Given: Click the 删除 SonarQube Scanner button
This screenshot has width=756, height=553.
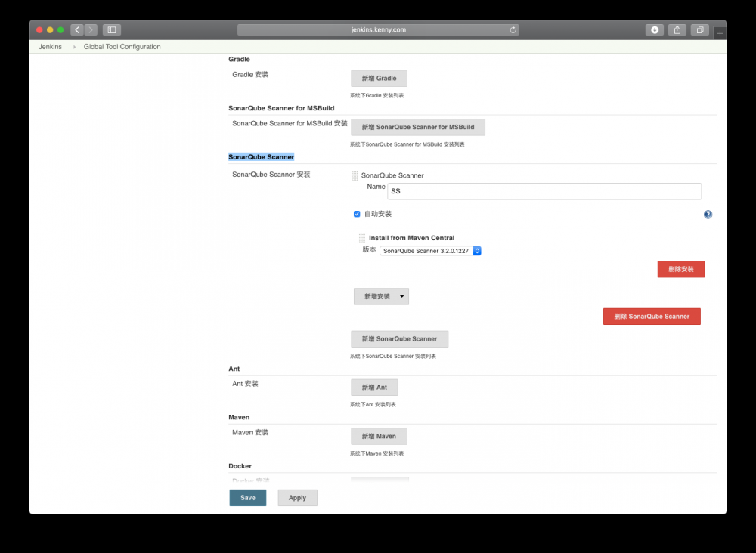Looking at the screenshot, I should coord(652,316).
